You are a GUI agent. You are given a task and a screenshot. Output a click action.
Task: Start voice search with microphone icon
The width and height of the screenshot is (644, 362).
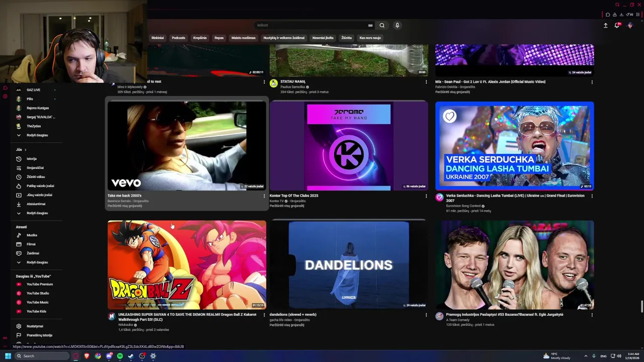(x=397, y=25)
